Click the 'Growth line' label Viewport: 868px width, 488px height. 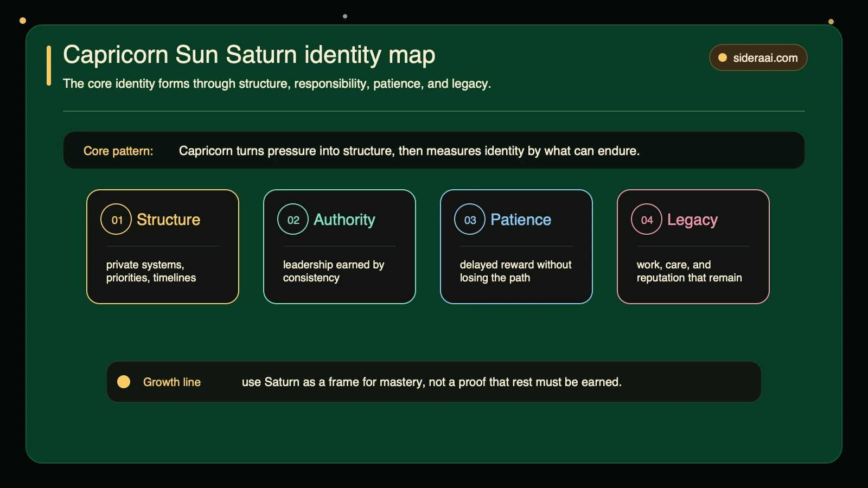pyautogui.click(x=172, y=382)
